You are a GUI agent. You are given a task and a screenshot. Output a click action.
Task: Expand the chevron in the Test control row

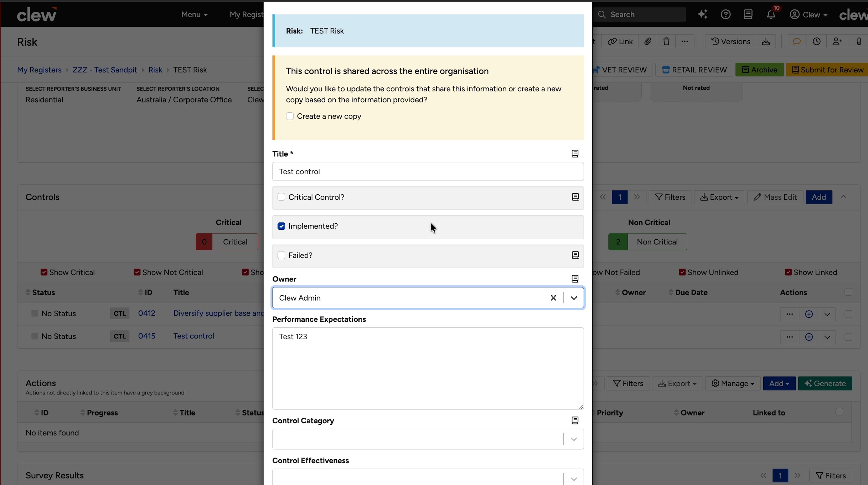(827, 337)
